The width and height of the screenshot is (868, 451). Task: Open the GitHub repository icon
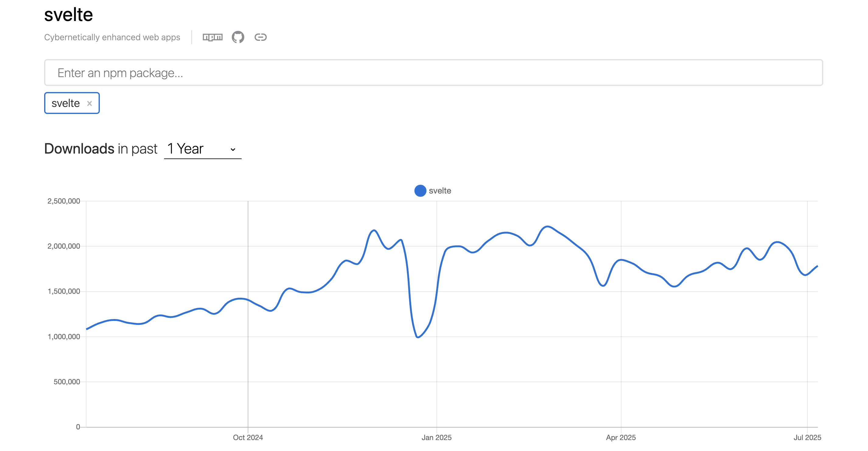point(238,37)
